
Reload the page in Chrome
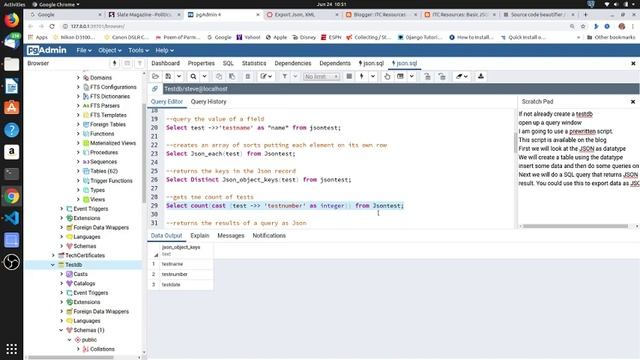tap(52, 26)
